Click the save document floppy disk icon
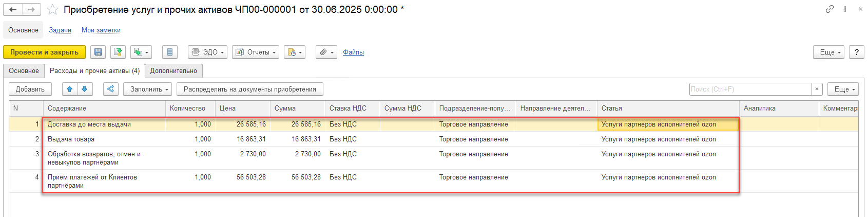 (98, 52)
